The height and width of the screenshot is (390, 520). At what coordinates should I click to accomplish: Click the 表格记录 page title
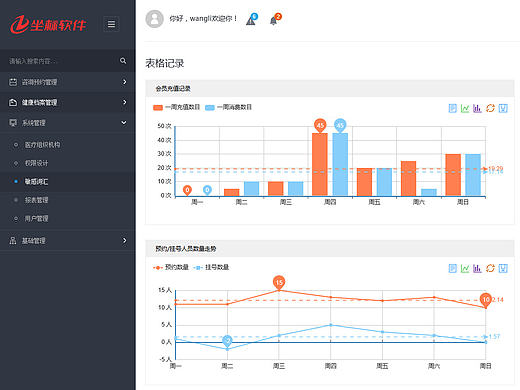click(165, 63)
